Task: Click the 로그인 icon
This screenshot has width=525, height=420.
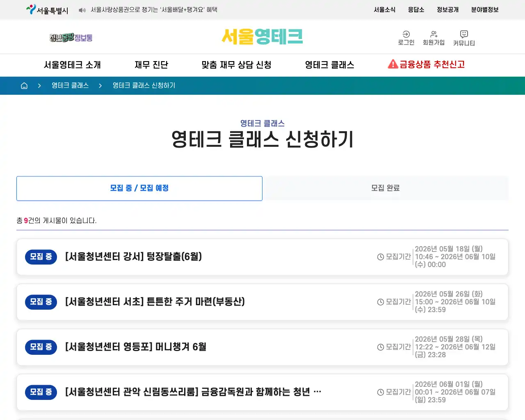Action: (x=406, y=38)
